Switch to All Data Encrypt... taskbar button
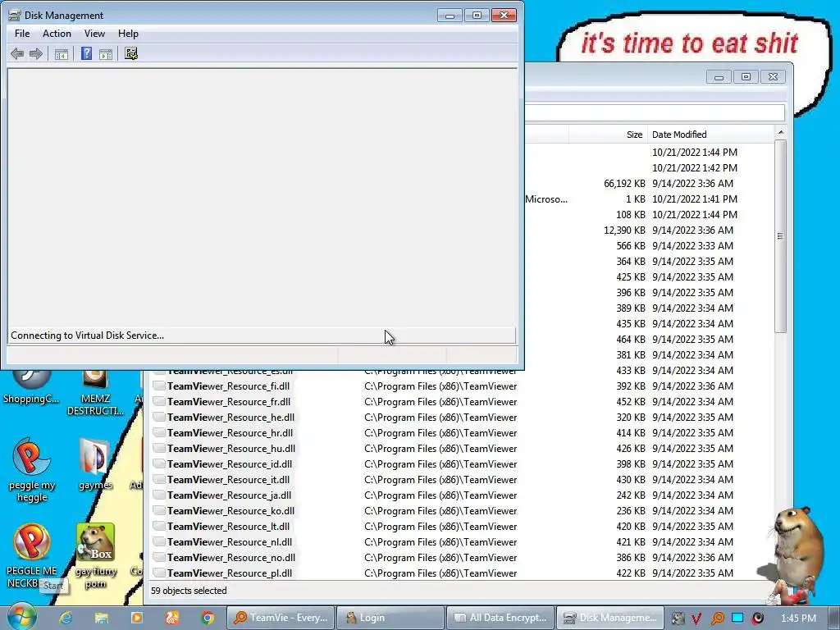840x630 pixels. 500,618
